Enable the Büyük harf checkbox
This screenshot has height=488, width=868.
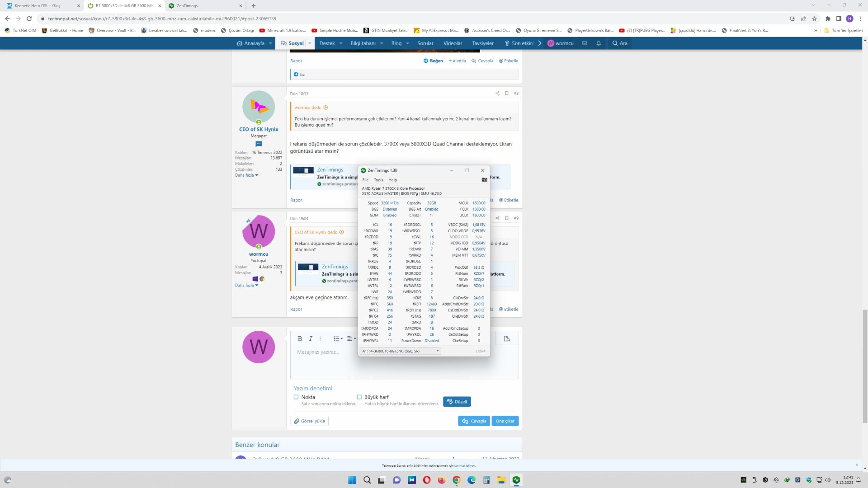click(x=359, y=397)
